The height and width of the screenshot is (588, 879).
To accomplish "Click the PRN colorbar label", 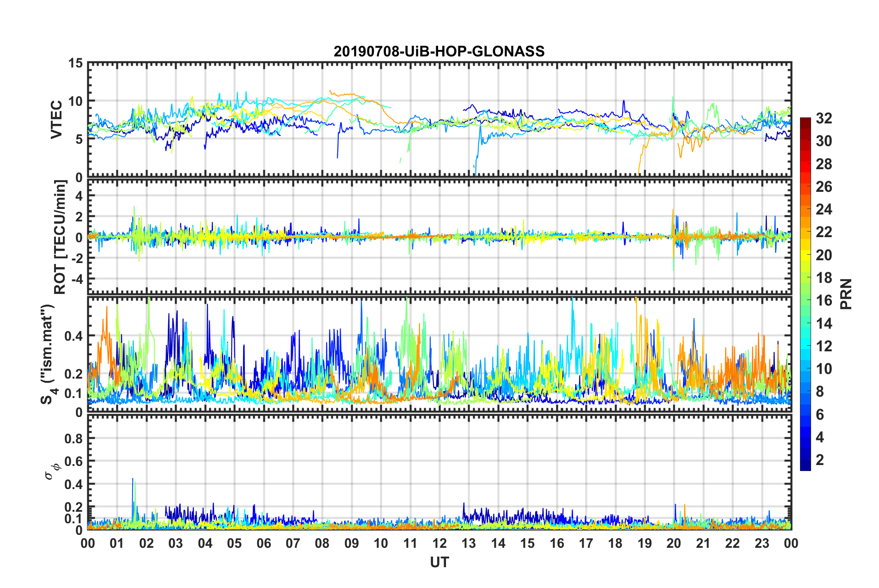I will pyautogui.click(x=846, y=294).
